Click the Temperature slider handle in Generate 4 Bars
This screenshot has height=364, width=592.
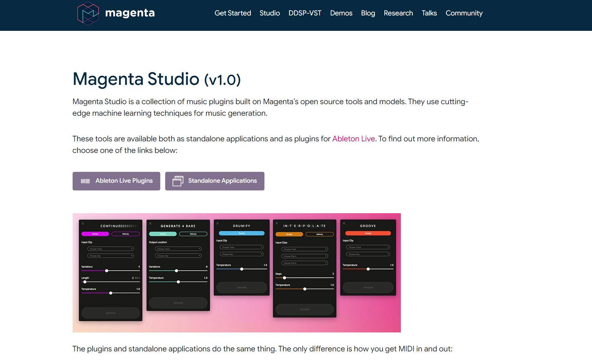179,282
